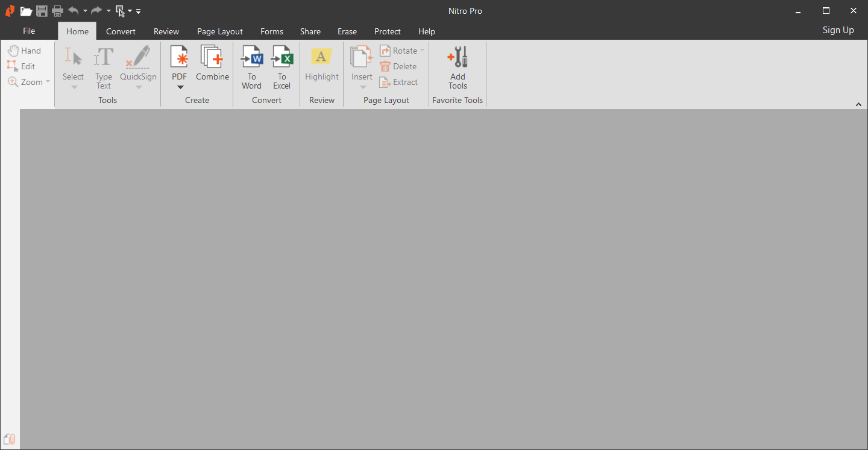Open Customize Quick Access Toolbar menu
868x450 pixels.
pos(138,11)
